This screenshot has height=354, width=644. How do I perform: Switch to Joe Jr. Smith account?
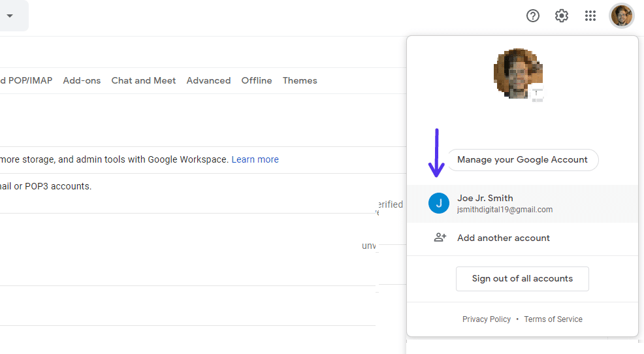coord(504,203)
